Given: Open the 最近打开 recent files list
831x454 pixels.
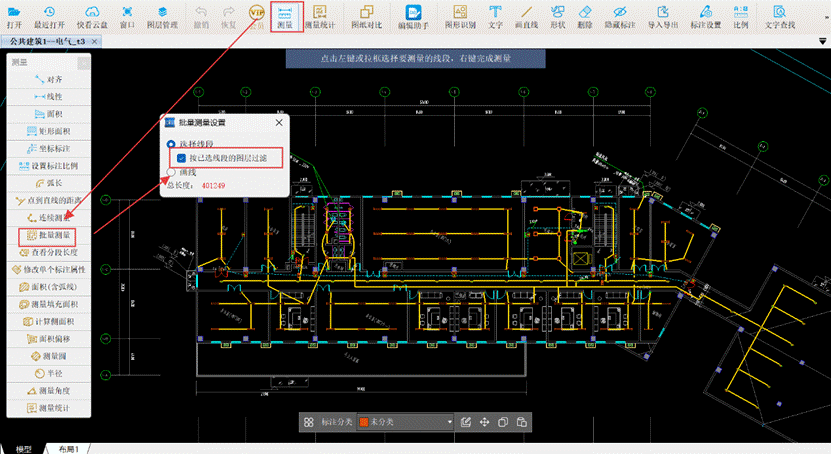Looking at the screenshot, I should pyautogui.click(x=49, y=17).
